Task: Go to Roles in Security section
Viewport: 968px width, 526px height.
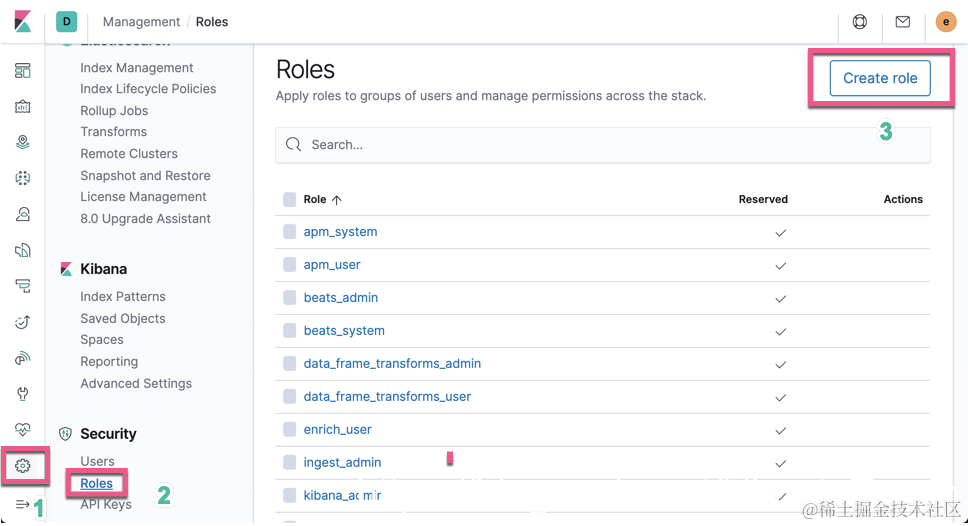Action: pos(97,483)
